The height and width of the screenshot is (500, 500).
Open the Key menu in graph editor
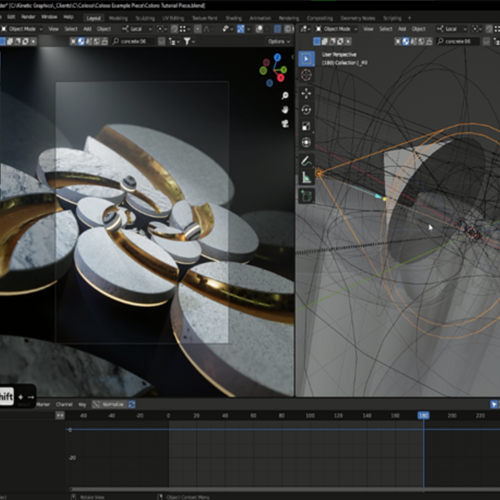[82, 404]
